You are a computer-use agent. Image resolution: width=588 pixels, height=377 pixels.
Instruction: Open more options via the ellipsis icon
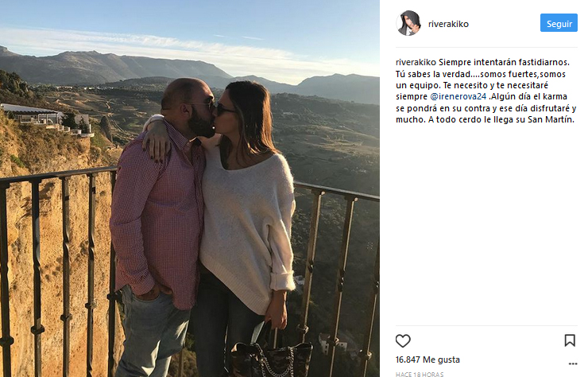point(573,363)
